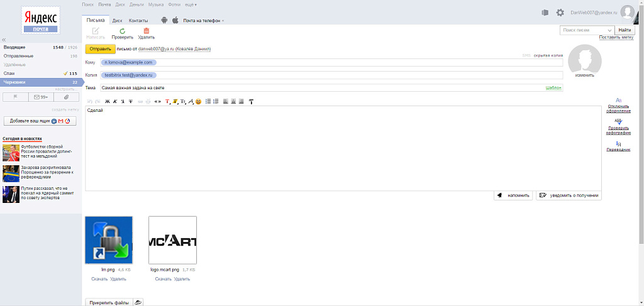The height and width of the screenshot is (306, 644).
Task: Insert an emoticon with the smiley icon
Action: click(198, 101)
